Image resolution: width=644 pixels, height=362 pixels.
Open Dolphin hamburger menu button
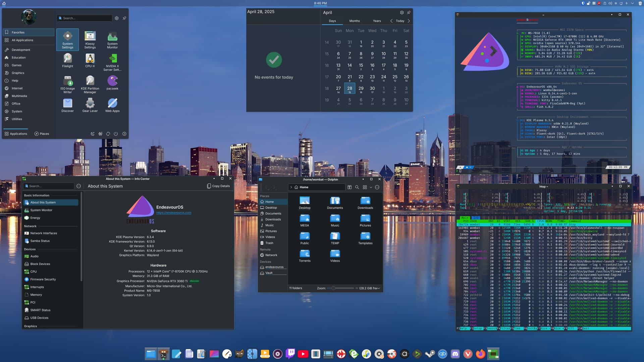(377, 187)
